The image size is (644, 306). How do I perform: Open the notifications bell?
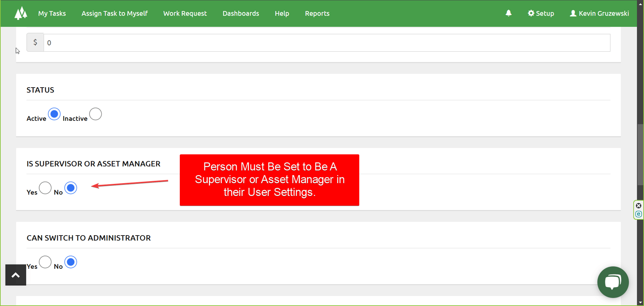tap(508, 13)
